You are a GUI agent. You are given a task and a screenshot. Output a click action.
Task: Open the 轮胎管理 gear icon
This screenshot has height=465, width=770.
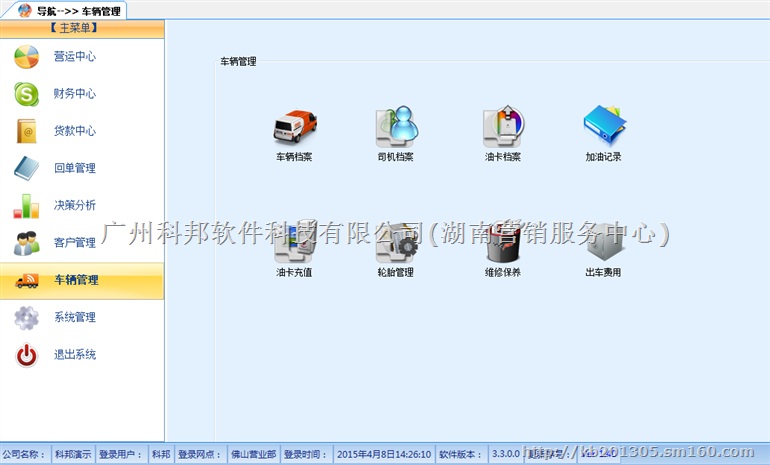(x=396, y=242)
